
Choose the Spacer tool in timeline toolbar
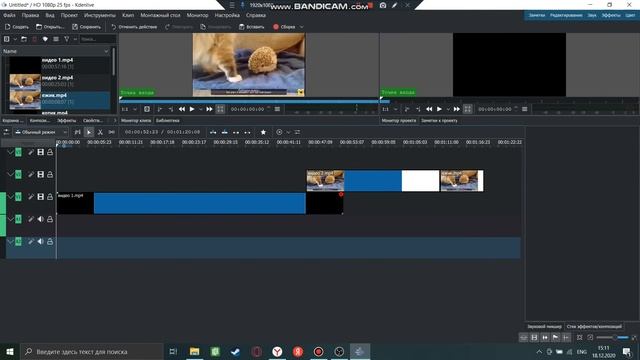tap(111, 132)
